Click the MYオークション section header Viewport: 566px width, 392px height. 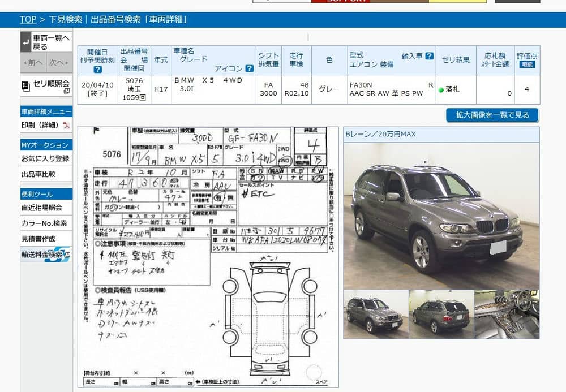coord(46,145)
